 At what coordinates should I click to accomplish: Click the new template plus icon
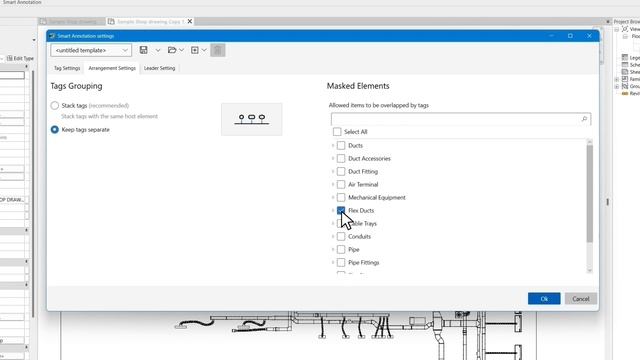(195, 50)
